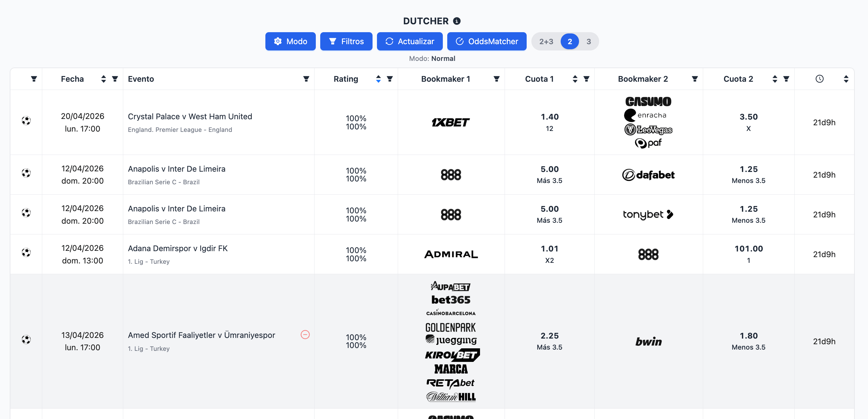The width and height of the screenshot is (868, 419).
Task: Click the 1.40 odds for Crystal Palace
Action: pos(550,117)
